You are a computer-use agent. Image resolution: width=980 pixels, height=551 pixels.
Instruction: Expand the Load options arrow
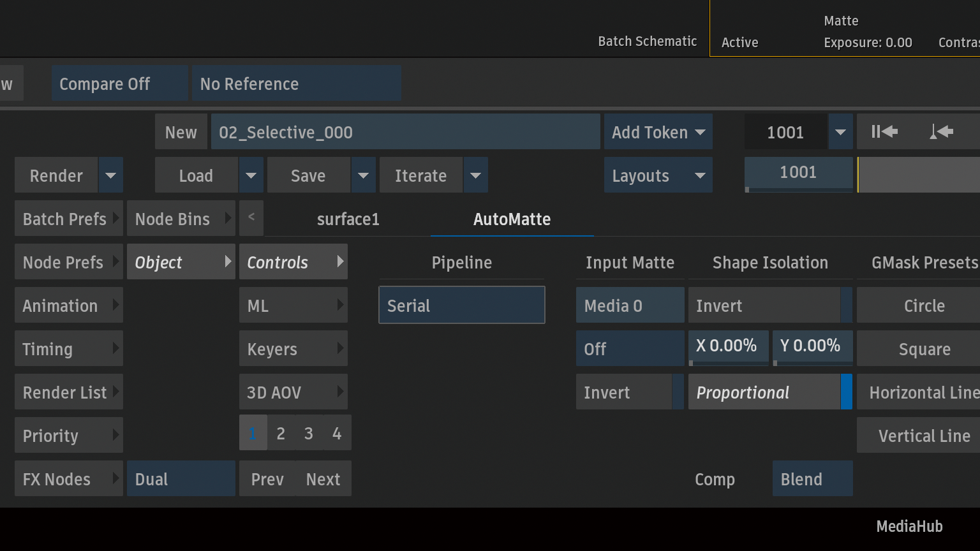(251, 175)
